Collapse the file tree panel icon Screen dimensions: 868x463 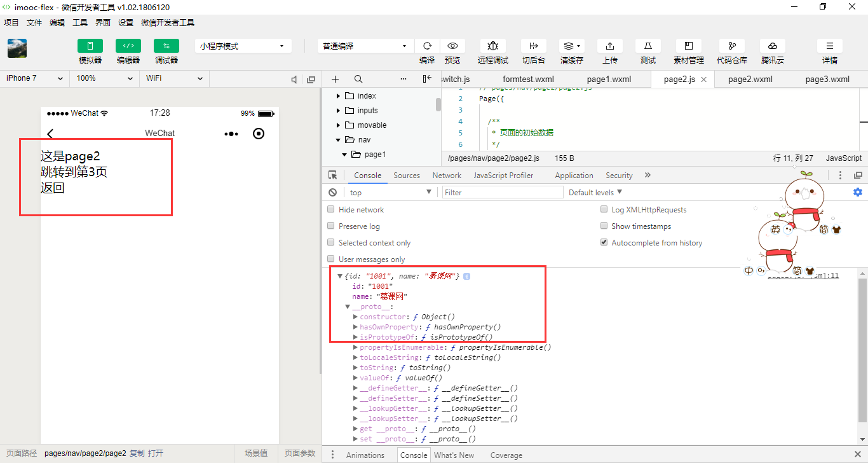[427, 79]
